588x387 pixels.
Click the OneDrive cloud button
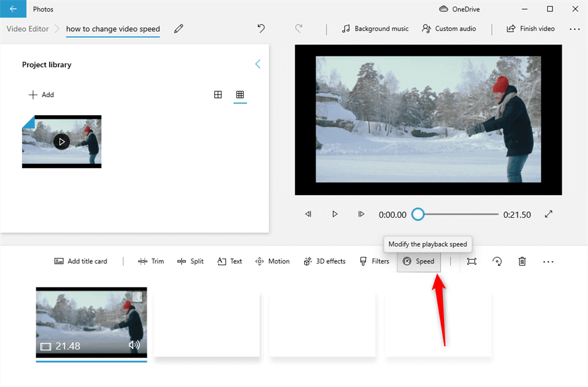coord(460,9)
